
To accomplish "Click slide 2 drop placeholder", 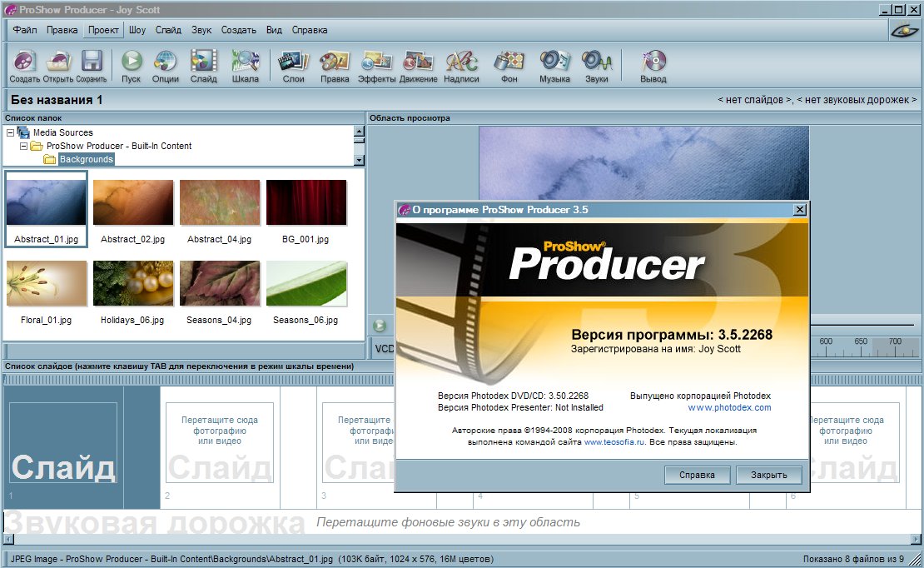I will coord(219,442).
